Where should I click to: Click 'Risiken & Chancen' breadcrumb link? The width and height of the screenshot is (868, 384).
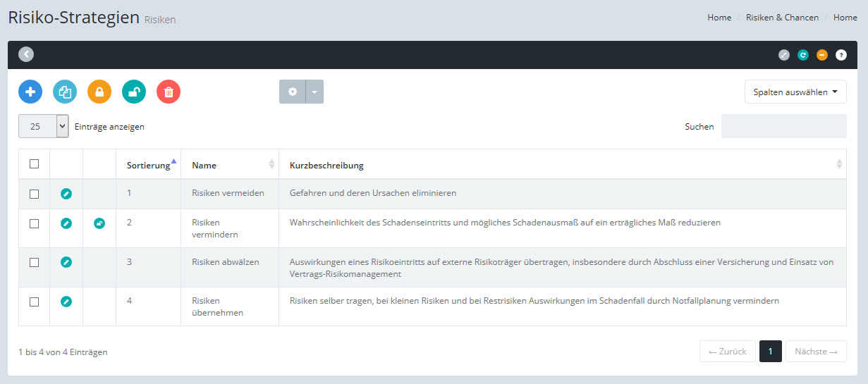pos(782,18)
